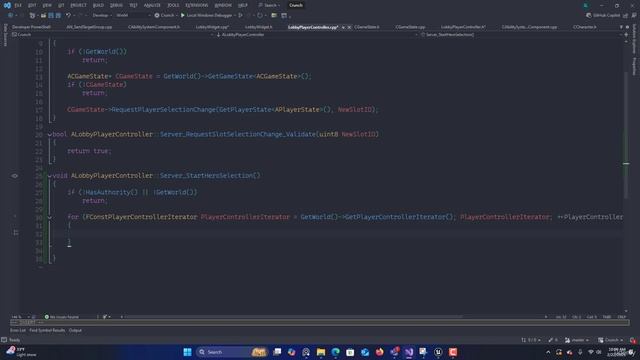The height and width of the screenshot is (360, 640).
Task: Switch to the LobbyWidget.h tab
Action: click(258, 27)
